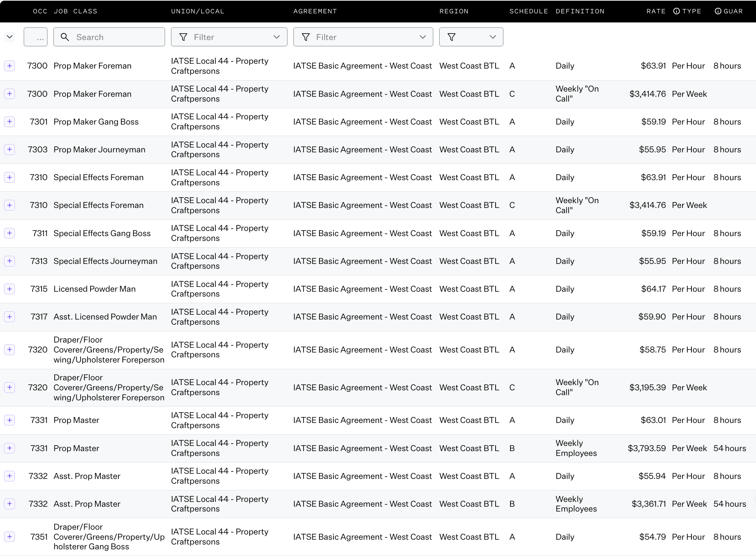
Task: Click the $59.90 rate value
Action: [652, 317]
